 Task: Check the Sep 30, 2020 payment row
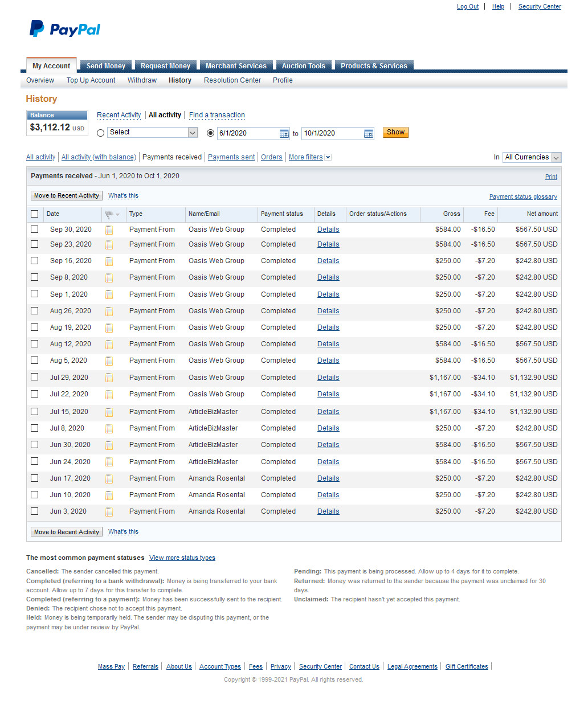coord(35,229)
